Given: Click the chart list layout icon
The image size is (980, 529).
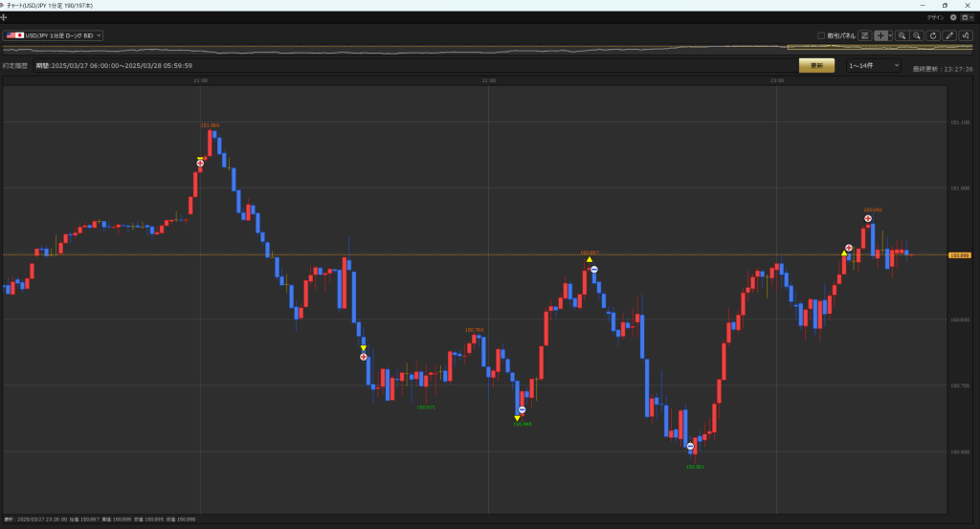Looking at the screenshot, I should click(x=865, y=35).
